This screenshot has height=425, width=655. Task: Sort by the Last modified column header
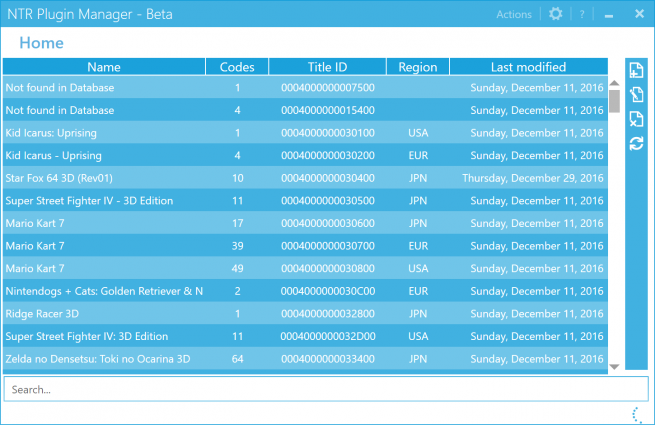click(527, 67)
